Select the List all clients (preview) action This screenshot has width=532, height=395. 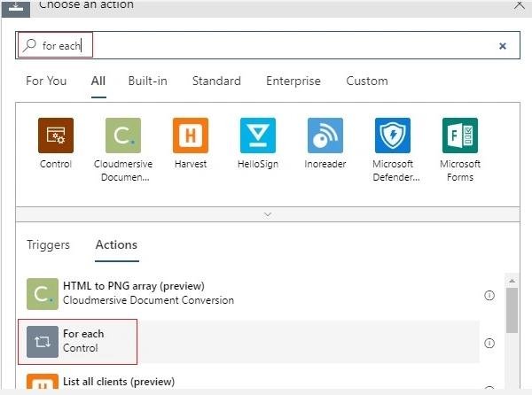[x=253, y=381]
